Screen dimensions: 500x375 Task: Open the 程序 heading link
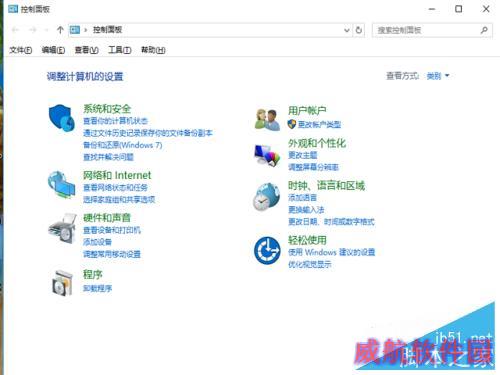(93, 274)
